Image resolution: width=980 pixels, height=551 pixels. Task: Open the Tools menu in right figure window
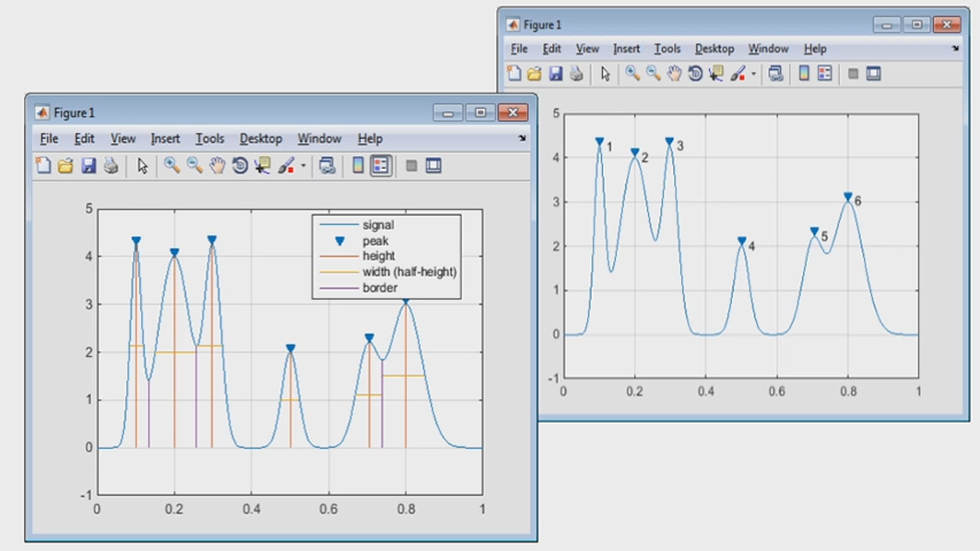tap(667, 48)
